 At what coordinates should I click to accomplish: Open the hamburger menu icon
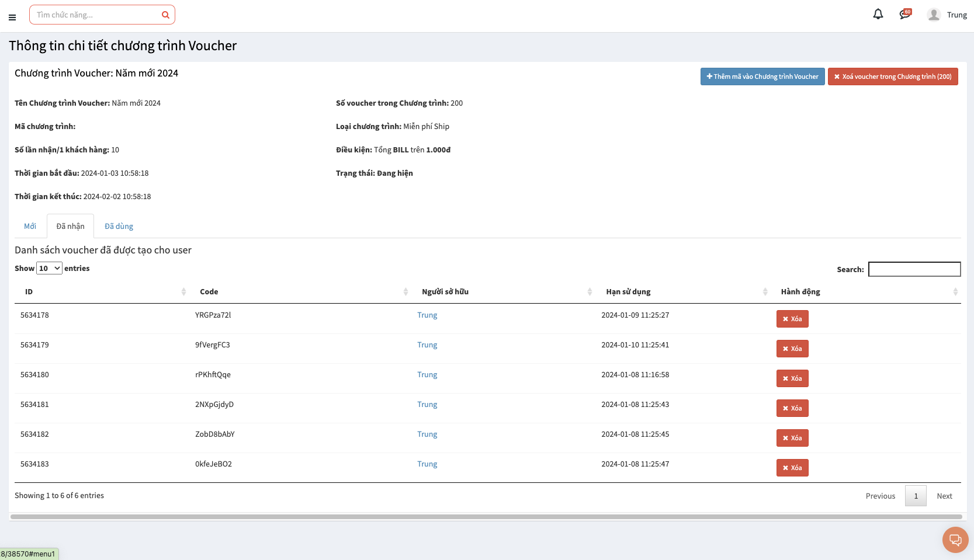(12, 18)
